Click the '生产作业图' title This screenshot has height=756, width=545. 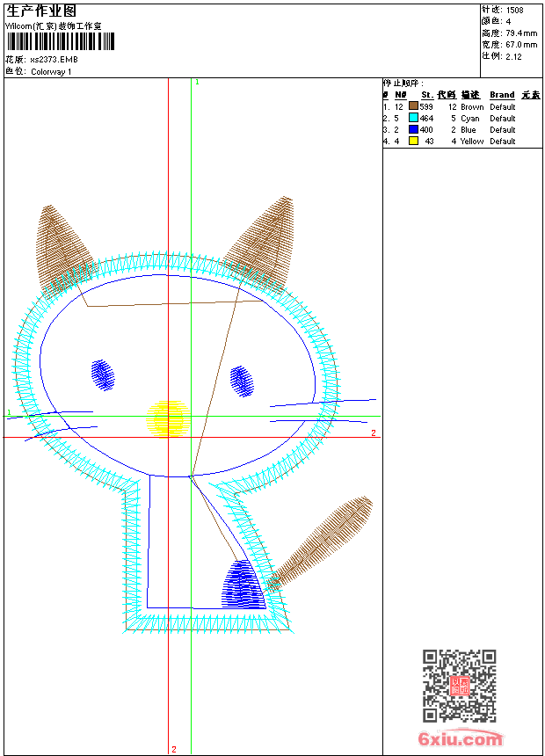click(41, 11)
